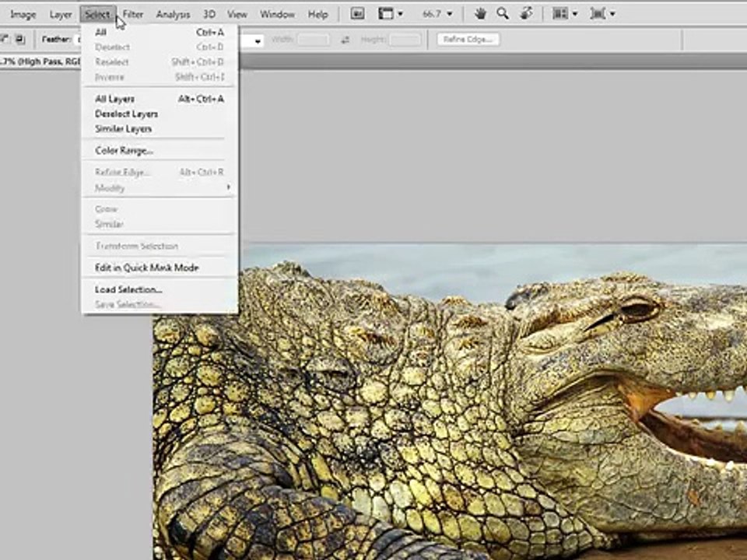Click swap width and height icon
747x560 pixels.
[x=345, y=40]
